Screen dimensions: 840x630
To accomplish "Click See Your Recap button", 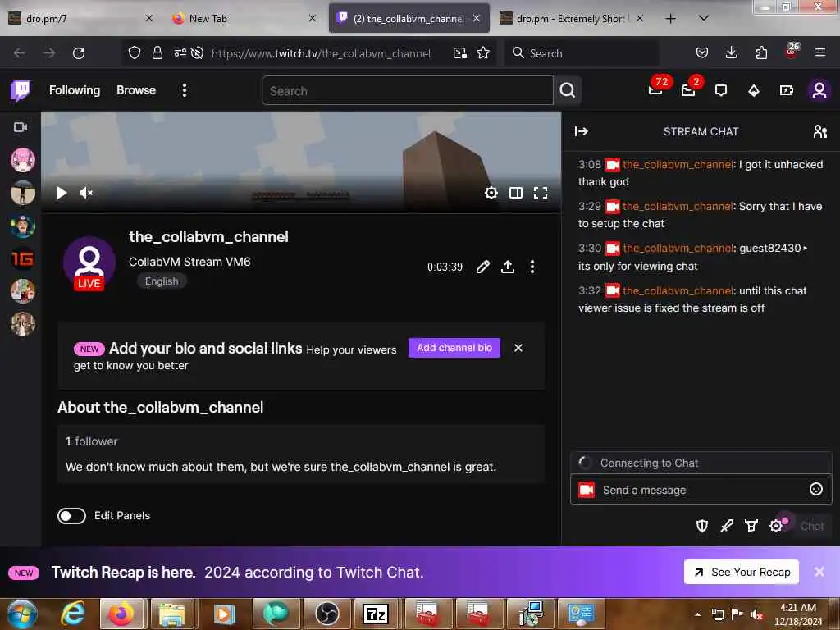I will click(x=742, y=572).
